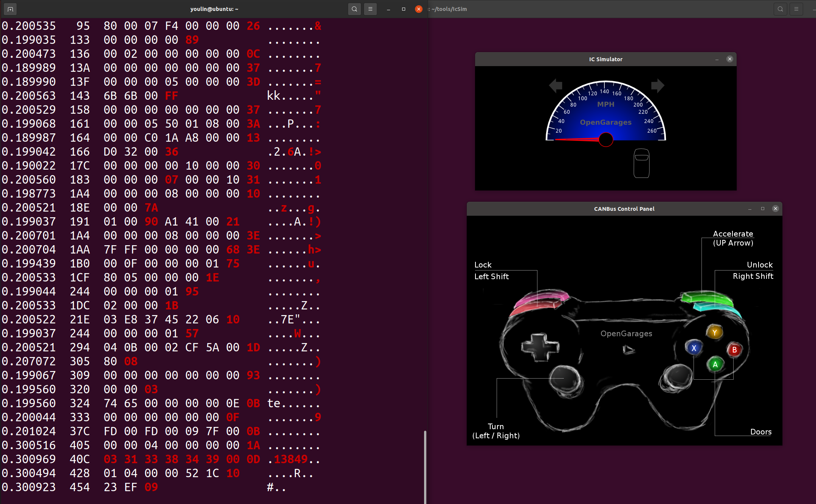Click CAN ID 21E in the terminal
The image size is (816, 504).
tap(80, 319)
